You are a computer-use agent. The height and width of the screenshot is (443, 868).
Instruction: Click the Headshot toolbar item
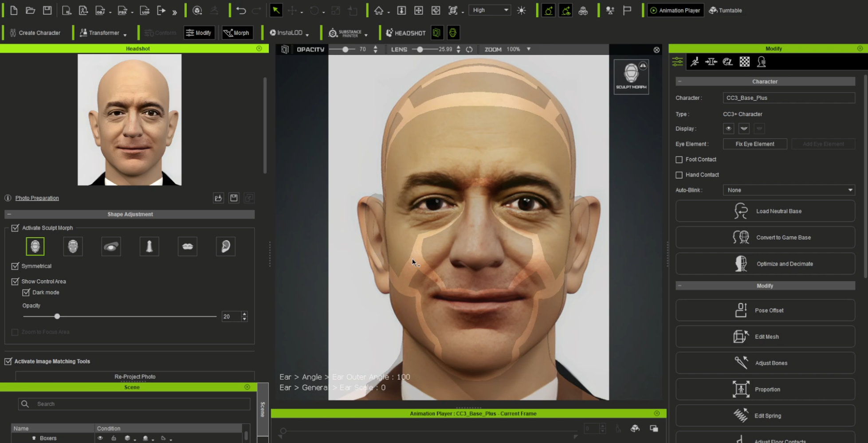point(406,33)
